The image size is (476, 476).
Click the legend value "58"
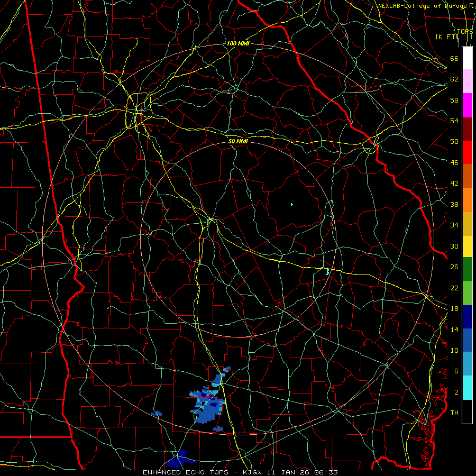tap(454, 100)
